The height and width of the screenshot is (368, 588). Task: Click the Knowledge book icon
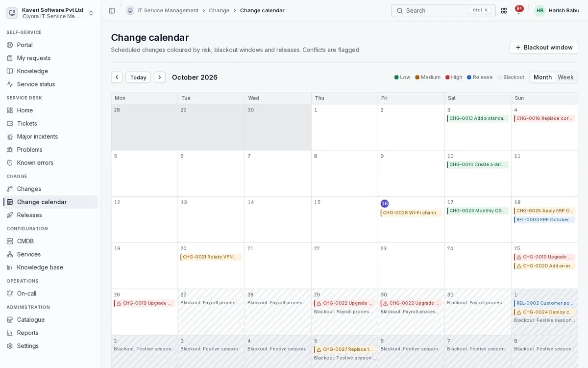pos(10,71)
